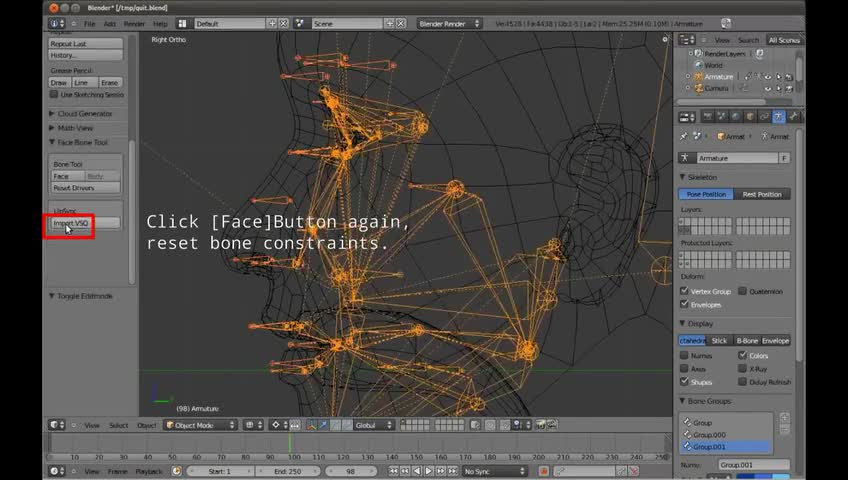Jump to the first frame
Image resolution: width=848 pixels, height=480 pixels.
click(x=393, y=471)
